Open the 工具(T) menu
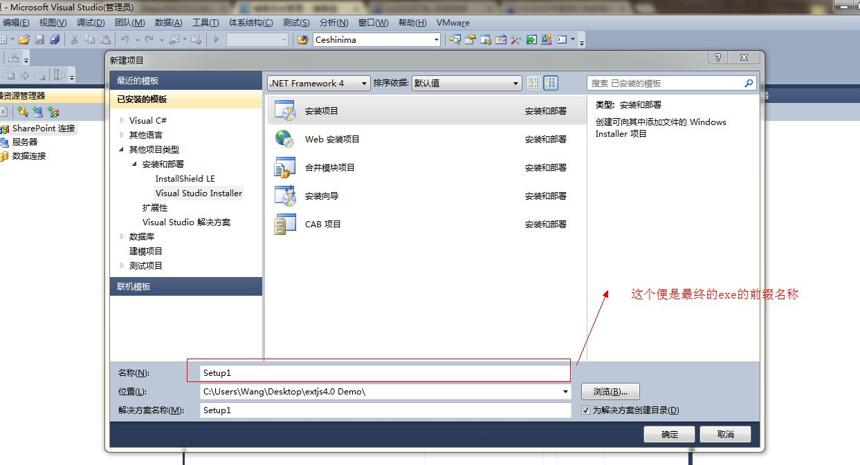This screenshot has width=860, height=465. (x=205, y=22)
